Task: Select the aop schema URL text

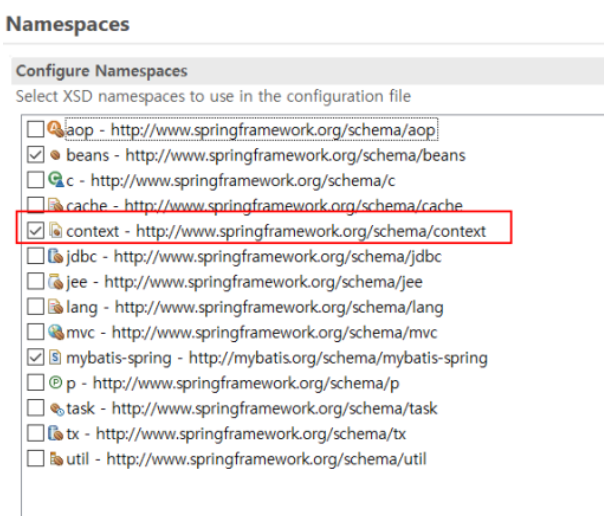Action: coord(273,130)
